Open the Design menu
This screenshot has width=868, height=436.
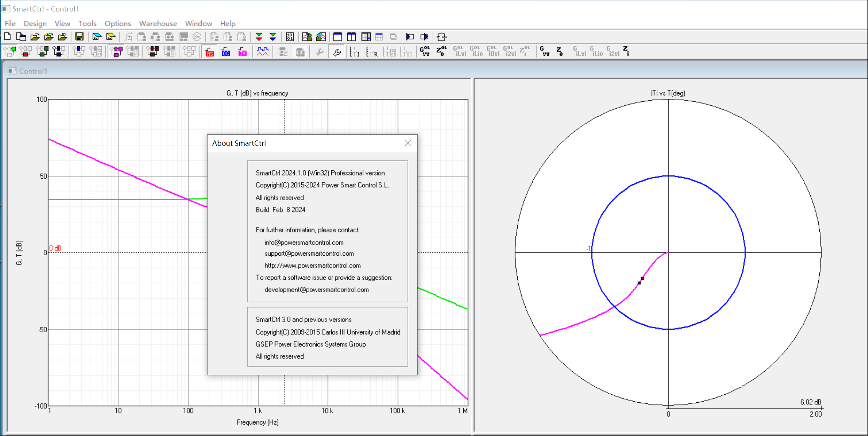(x=35, y=23)
